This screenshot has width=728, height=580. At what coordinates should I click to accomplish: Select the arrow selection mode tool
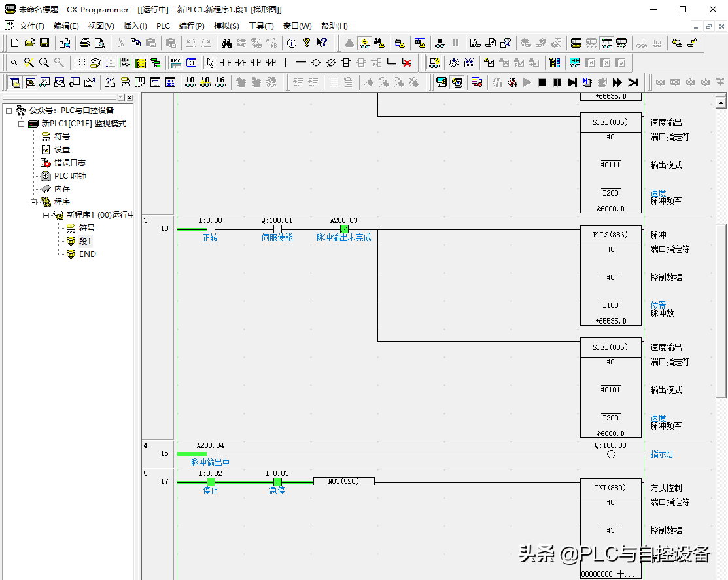click(210, 63)
